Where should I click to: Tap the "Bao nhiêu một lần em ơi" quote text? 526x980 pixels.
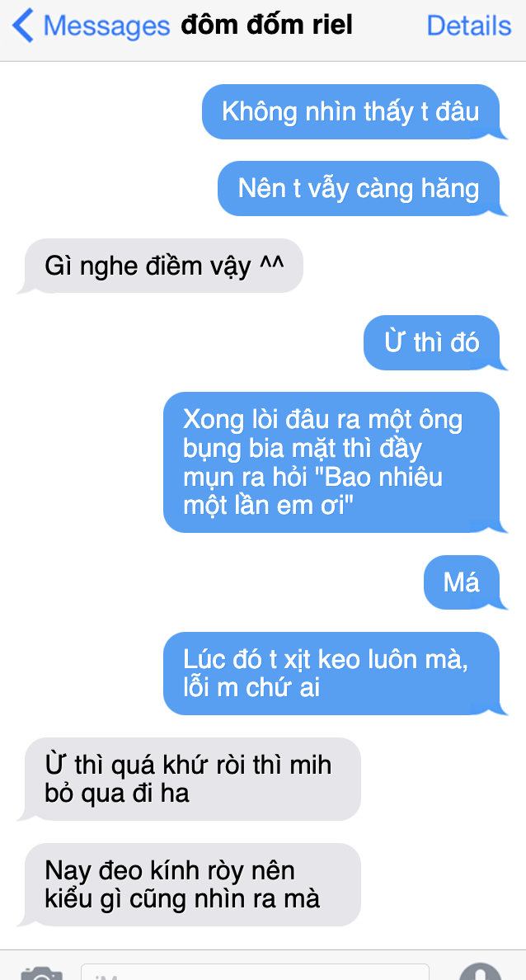(313, 492)
